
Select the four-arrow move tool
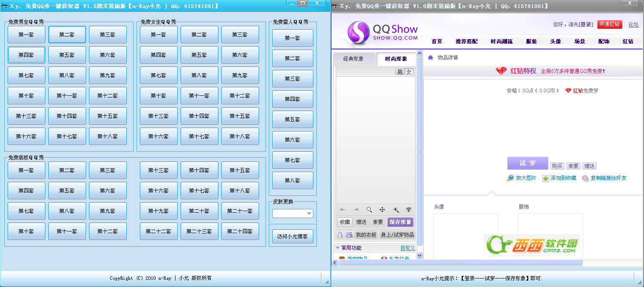click(x=382, y=209)
